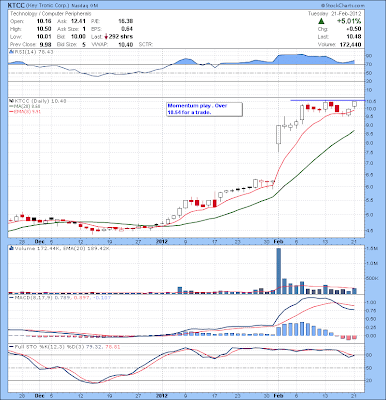Screen dimensions: 386x400
Task: Click the P/E 16.38 value
Action: coord(126,21)
